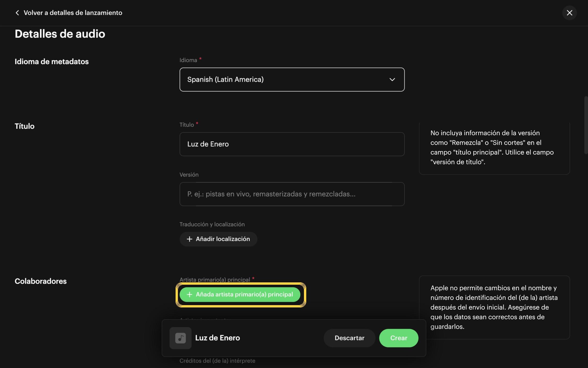
Task: Click the music note track thumbnail
Action: pos(180,338)
